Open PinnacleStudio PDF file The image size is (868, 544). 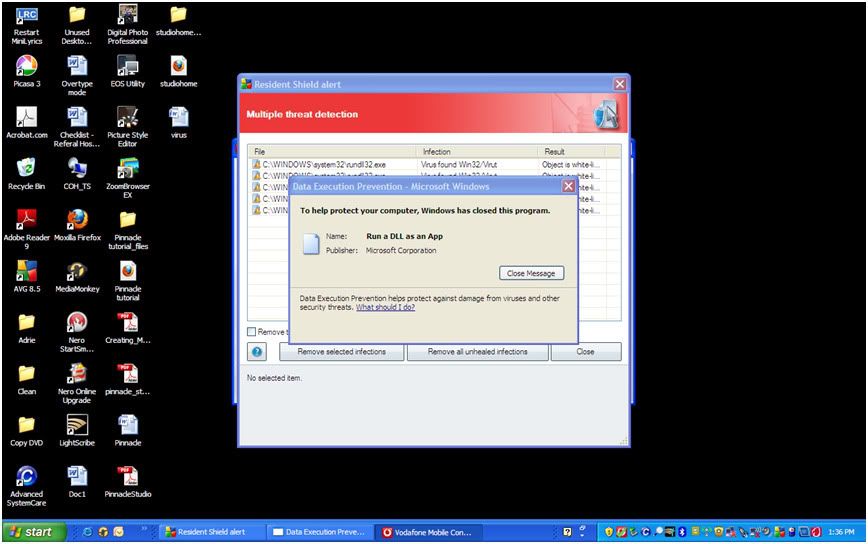tap(128, 482)
